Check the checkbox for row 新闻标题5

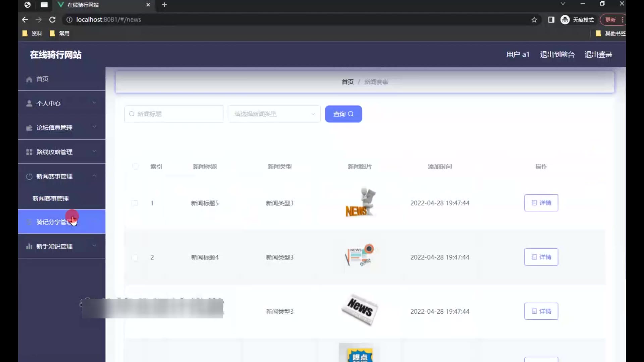click(x=135, y=203)
